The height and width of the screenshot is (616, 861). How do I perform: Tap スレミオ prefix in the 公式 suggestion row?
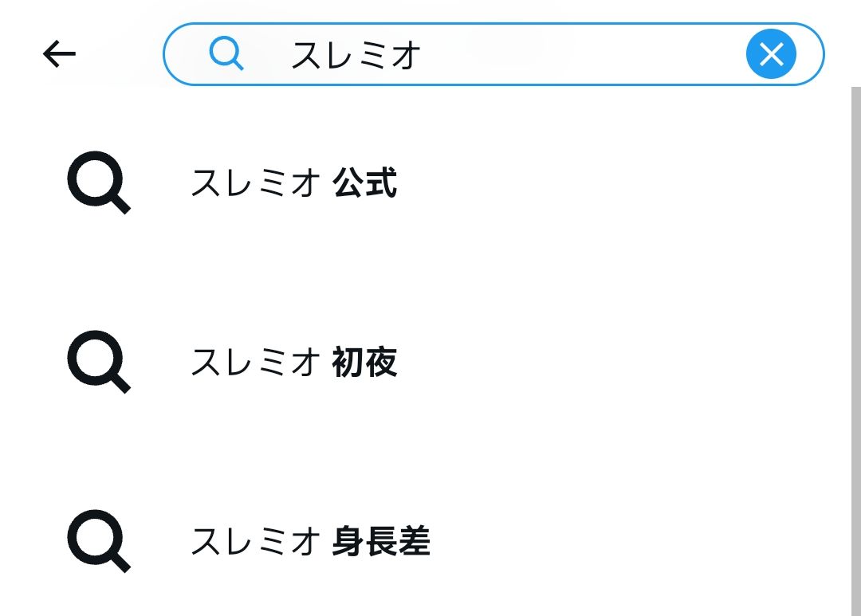[255, 184]
